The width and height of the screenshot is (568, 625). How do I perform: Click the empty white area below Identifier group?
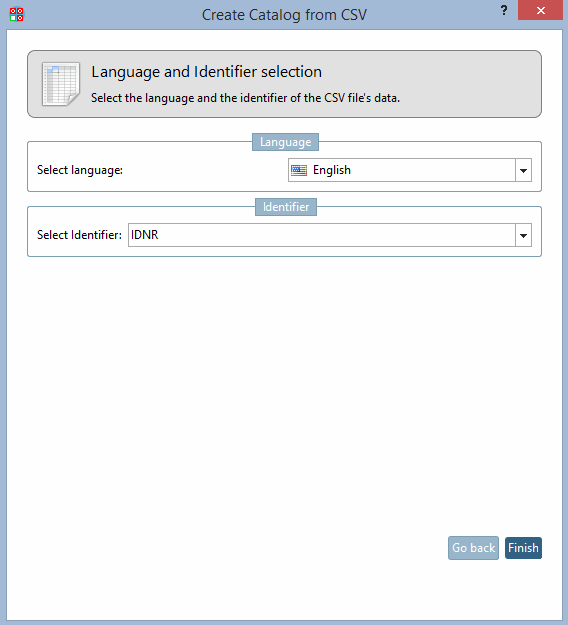click(284, 391)
